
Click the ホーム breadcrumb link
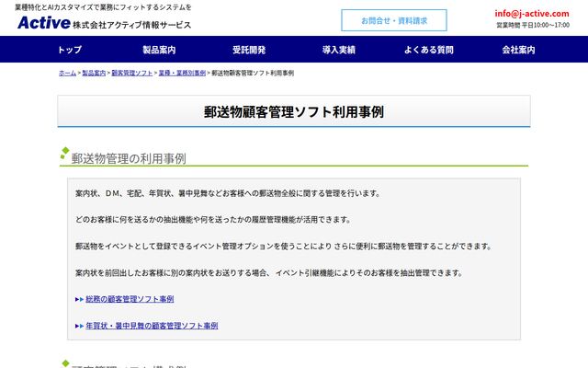67,73
